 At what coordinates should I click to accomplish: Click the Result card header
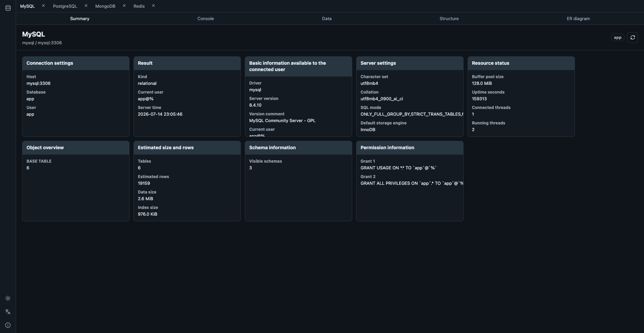[187, 63]
